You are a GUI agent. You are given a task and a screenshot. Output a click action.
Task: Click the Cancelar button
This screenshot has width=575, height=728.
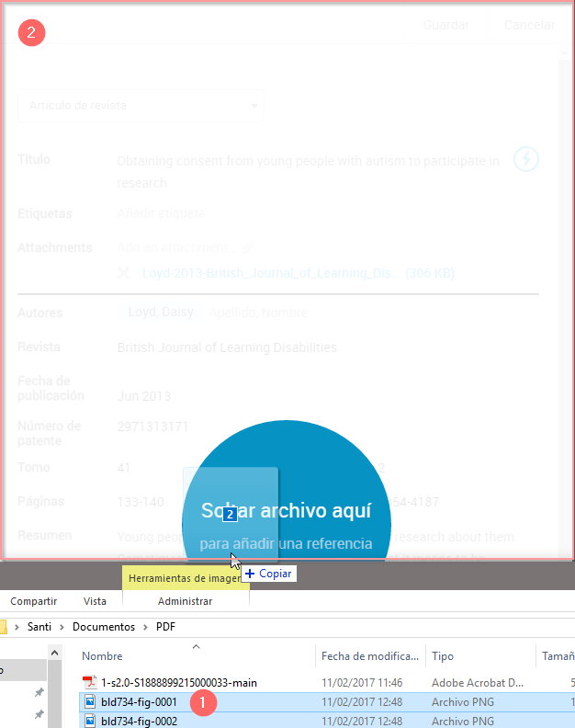point(529,25)
